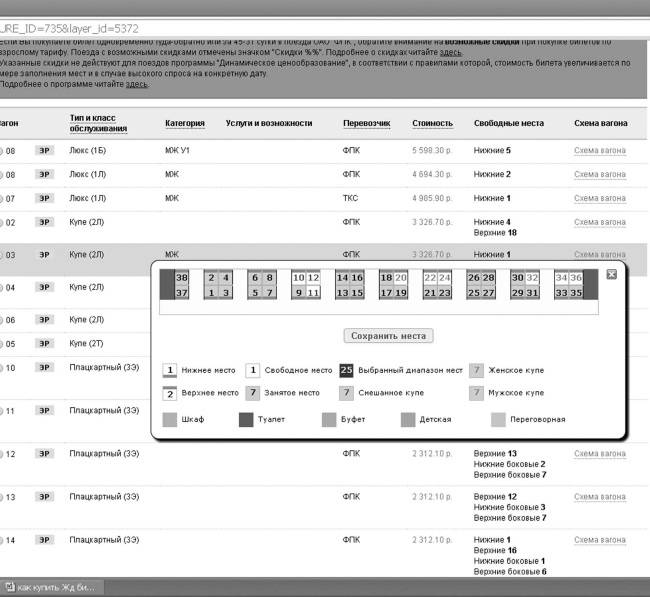Viewport: 650px width, 597px height.
Task: Pick free seat 32 in the seat map
Action: click(532, 278)
